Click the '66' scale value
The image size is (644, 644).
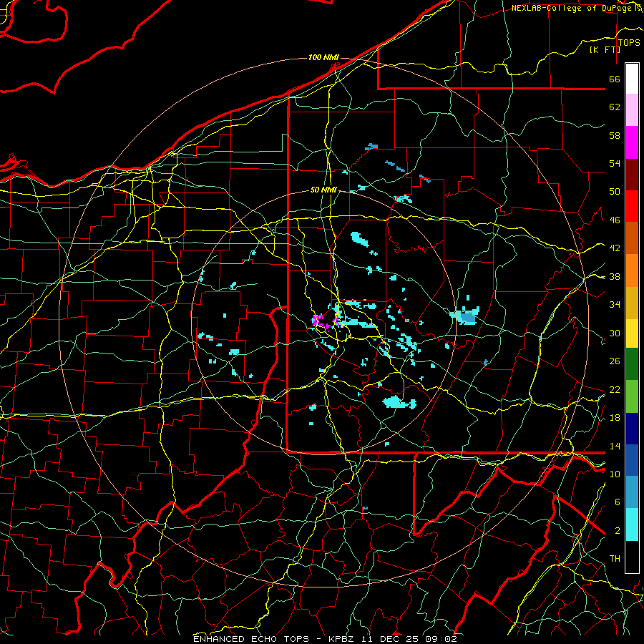(x=615, y=79)
